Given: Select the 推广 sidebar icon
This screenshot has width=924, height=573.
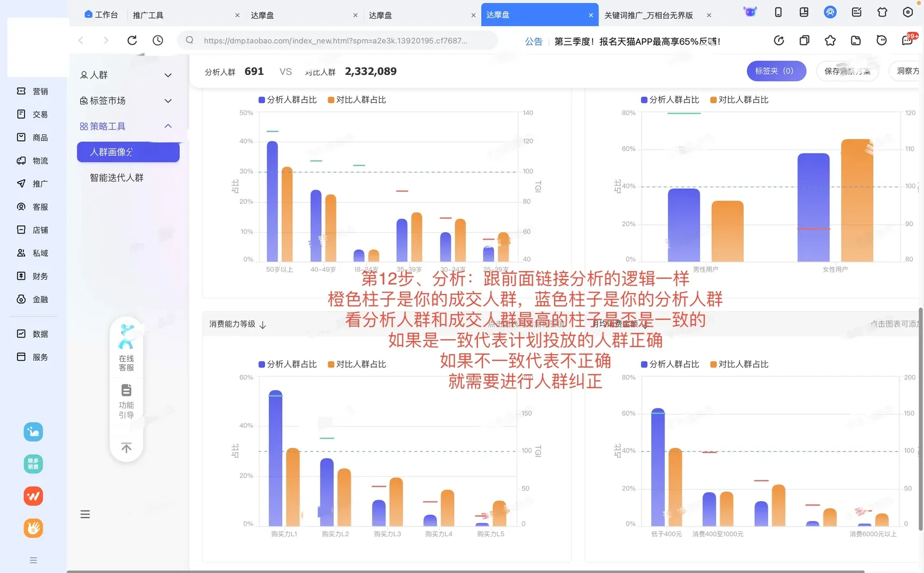Looking at the screenshot, I should click(33, 184).
